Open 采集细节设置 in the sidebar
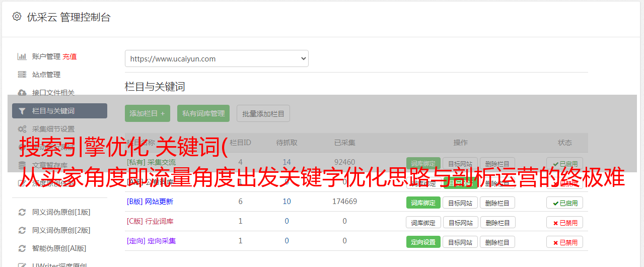This screenshot has height=267, width=644. click(x=53, y=129)
